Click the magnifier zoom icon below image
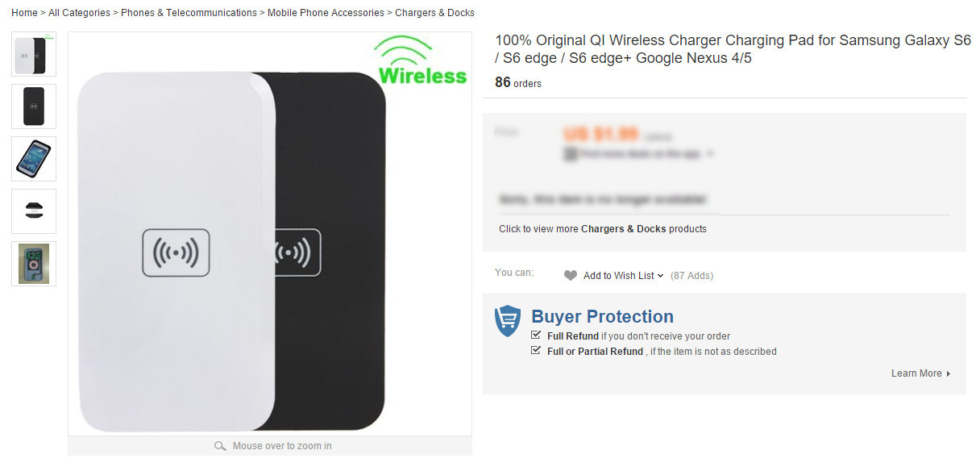This screenshot has height=467, width=980. (220, 446)
